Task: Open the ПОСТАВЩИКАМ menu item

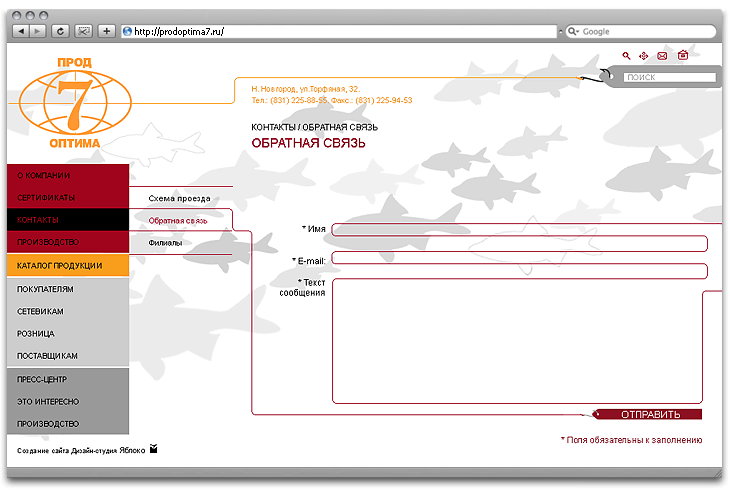Action: [68, 356]
